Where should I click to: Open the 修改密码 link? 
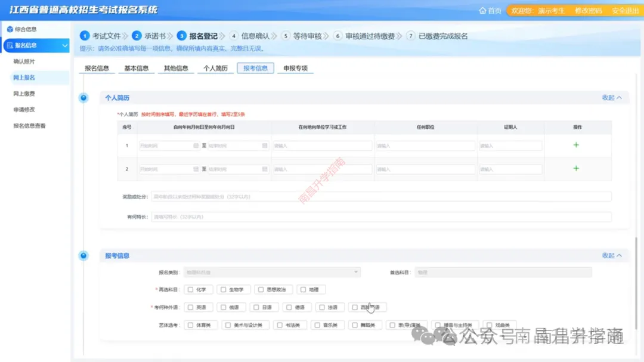tap(588, 11)
